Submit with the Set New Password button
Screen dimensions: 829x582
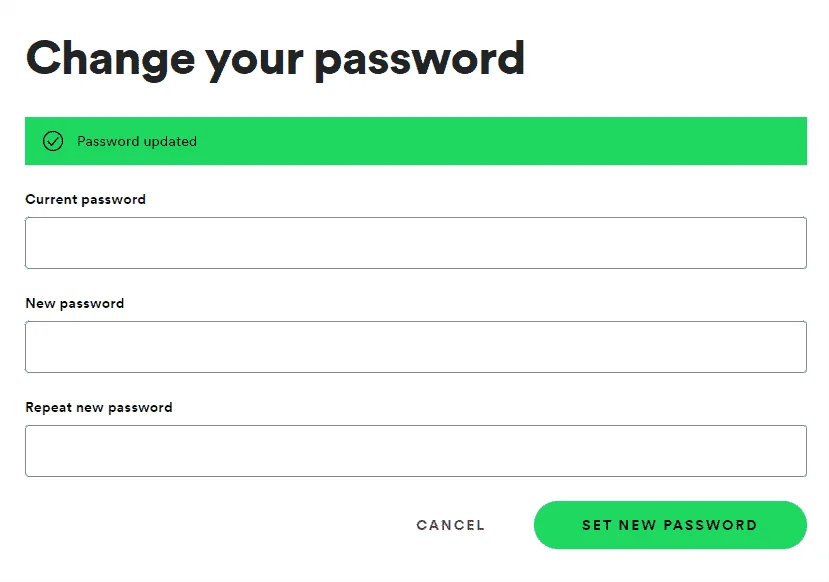pyautogui.click(x=670, y=525)
